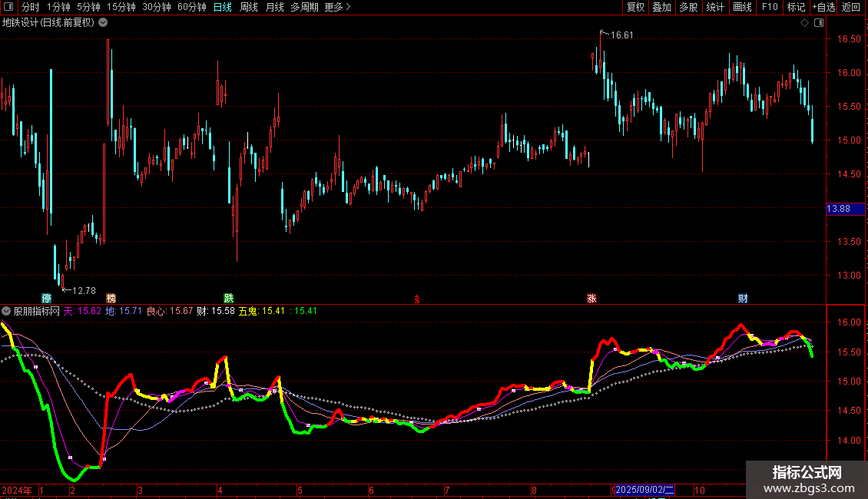This screenshot has height=499, width=868.
Task: Switch to 分时 intraday view
Action: click(31, 7)
